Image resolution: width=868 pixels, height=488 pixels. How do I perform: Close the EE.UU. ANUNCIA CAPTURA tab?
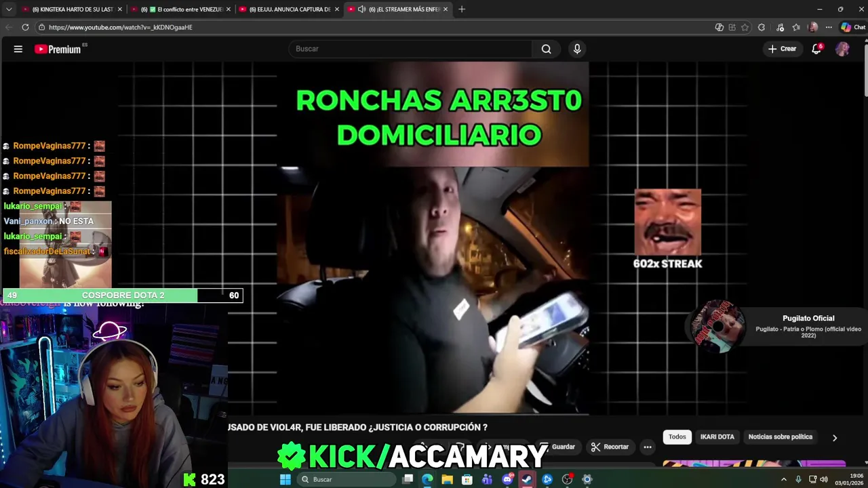(336, 9)
